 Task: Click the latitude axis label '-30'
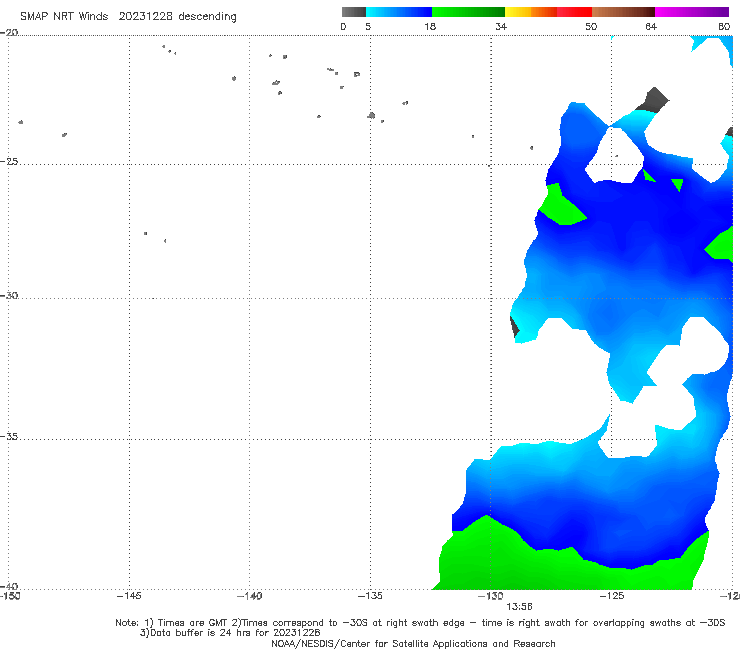9,295
